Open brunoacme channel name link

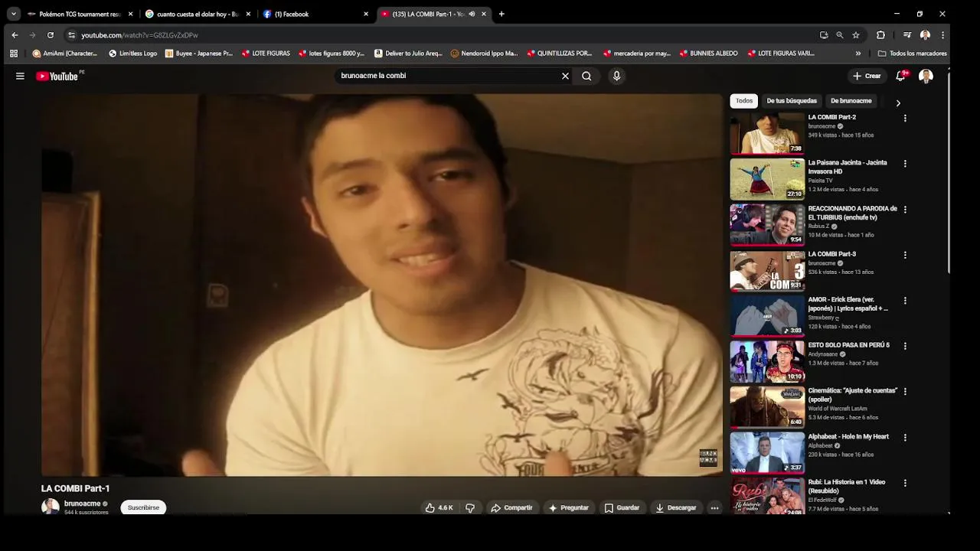pos(82,504)
